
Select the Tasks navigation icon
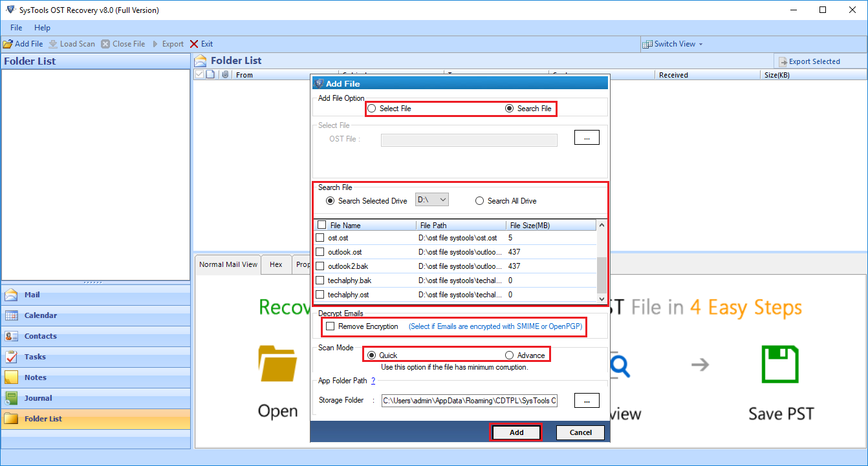coord(12,357)
